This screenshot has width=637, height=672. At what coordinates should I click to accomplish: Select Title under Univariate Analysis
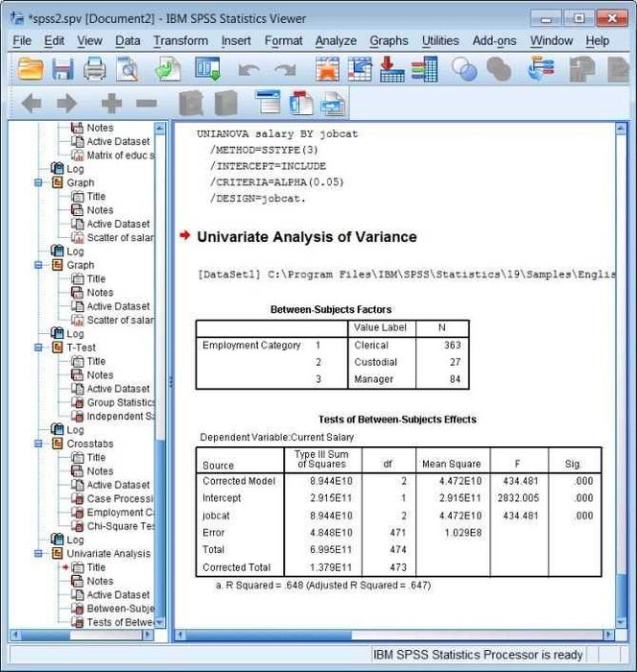(96, 567)
